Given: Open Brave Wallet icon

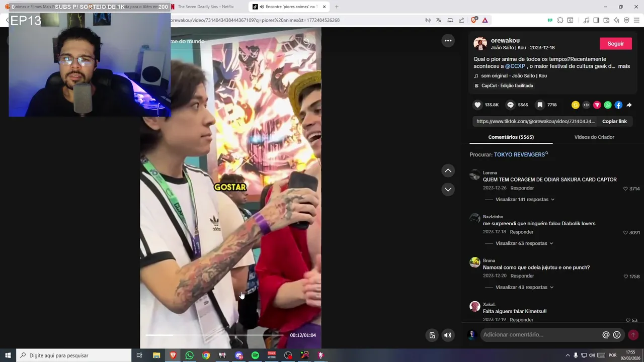Looking at the screenshot, I should click(x=606, y=20).
